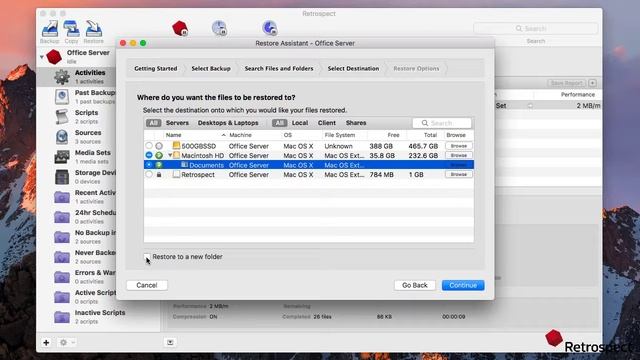The image size is (640, 360).
Task: Click Browse for 500GBSSD
Action: point(459,146)
